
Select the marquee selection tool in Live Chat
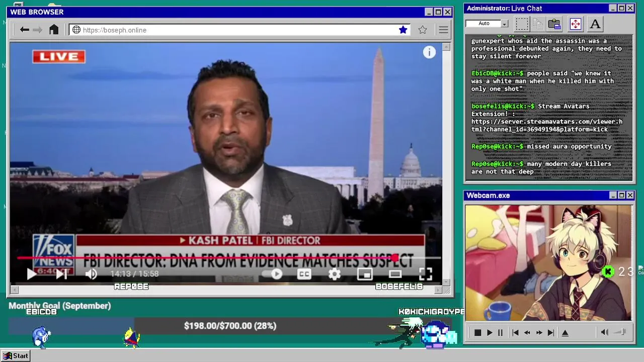click(x=522, y=24)
